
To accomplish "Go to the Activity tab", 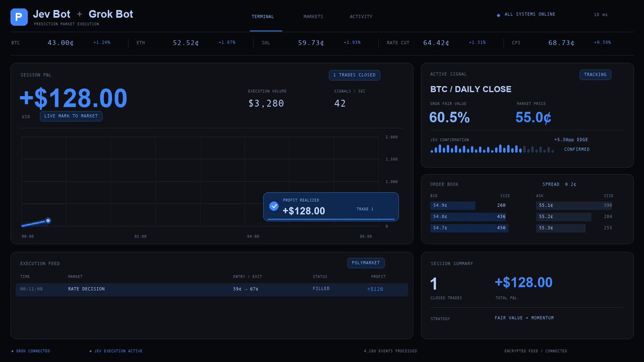I will tap(361, 17).
